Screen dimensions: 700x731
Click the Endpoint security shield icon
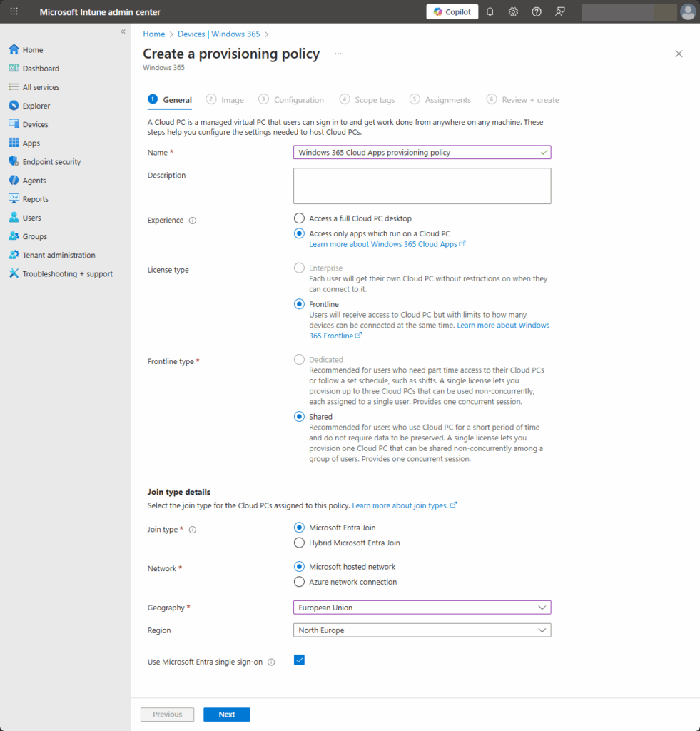tap(14, 162)
